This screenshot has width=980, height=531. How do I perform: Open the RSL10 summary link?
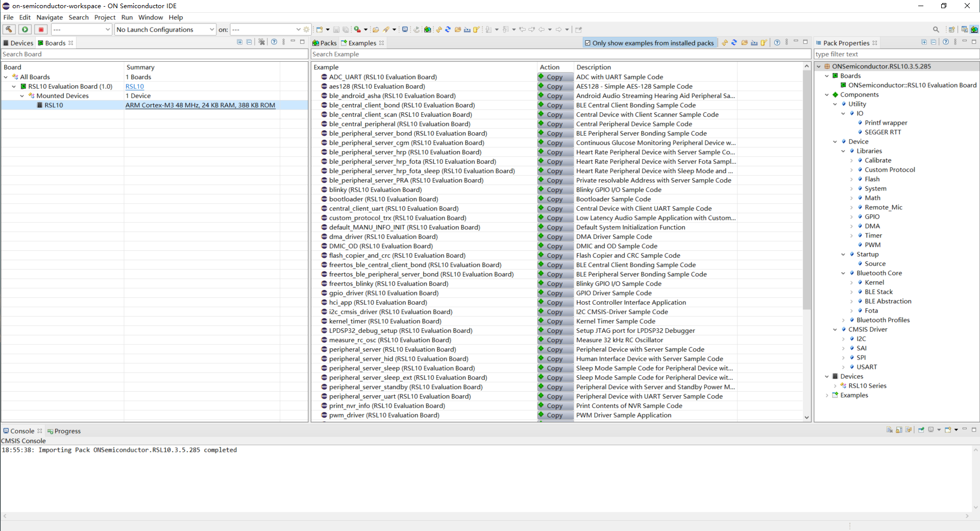(x=135, y=87)
